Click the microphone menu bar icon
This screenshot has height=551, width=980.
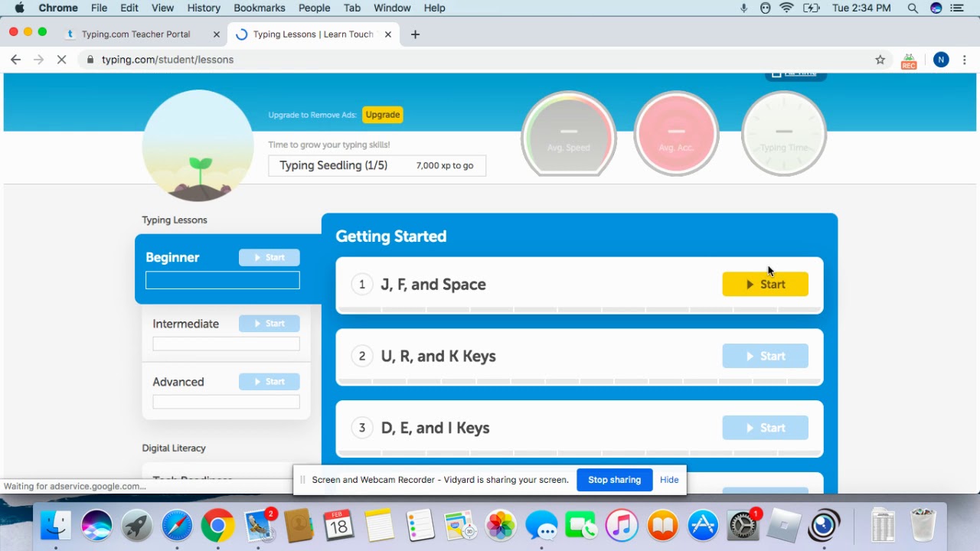pos(743,8)
